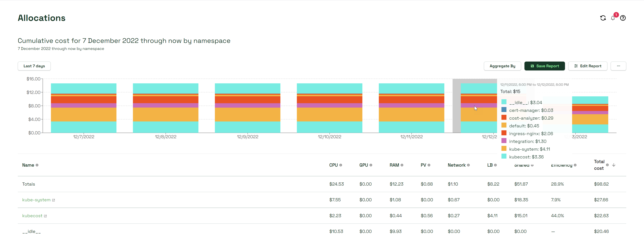This screenshot has height=239, width=644.
Task: Click the info icon next to Name
Action: point(37,165)
